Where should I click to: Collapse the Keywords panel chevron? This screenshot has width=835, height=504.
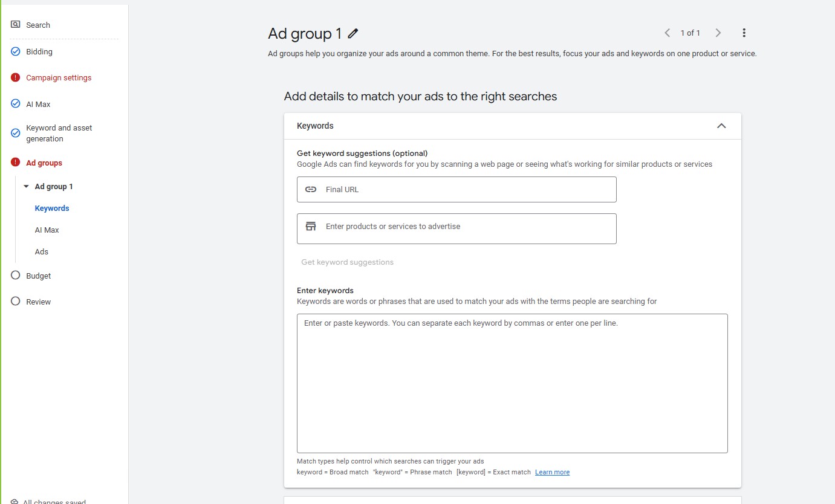click(721, 126)
